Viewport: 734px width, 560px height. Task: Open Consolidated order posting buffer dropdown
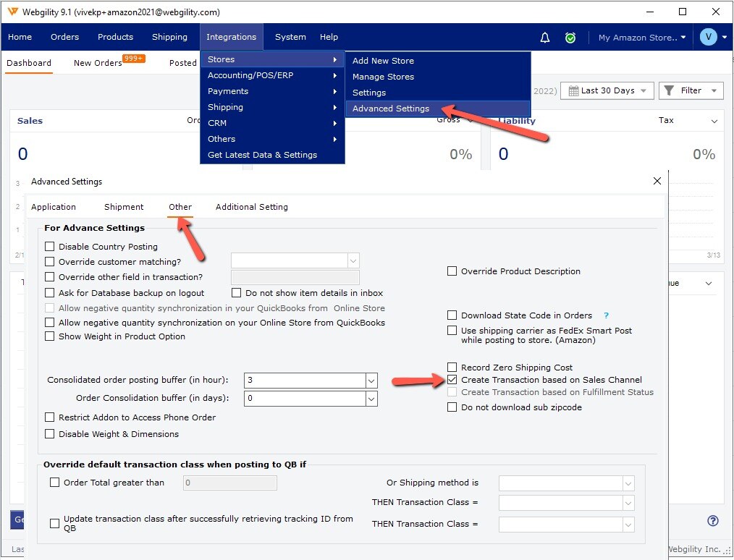pos(371,381)
